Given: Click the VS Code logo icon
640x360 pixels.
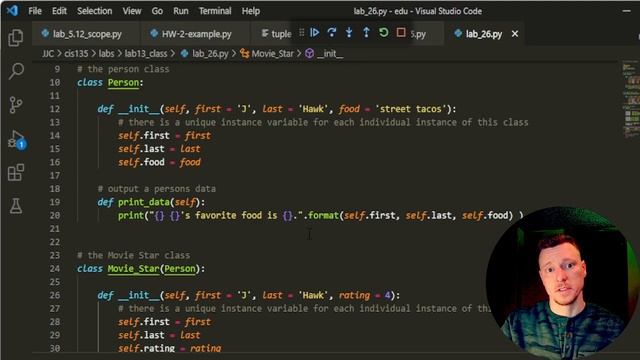Looking at the screenshot, I should 12,10.
